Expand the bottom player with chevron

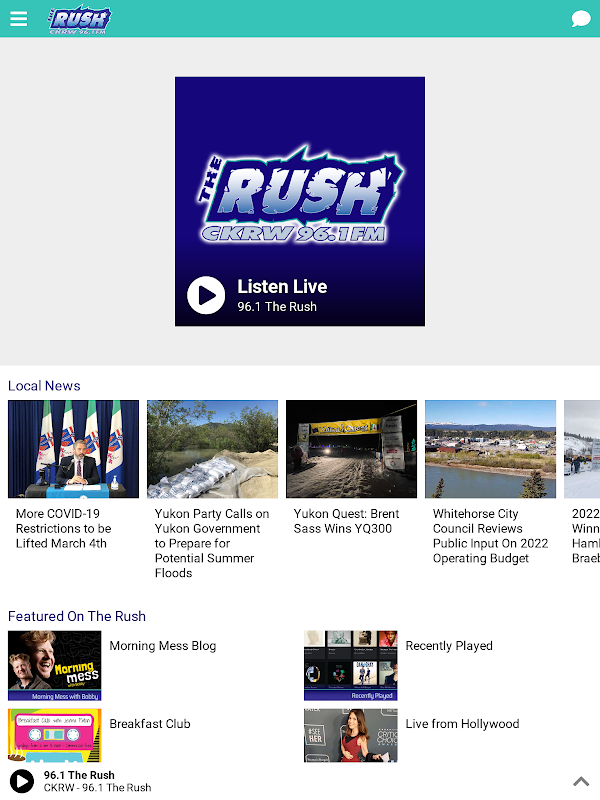[581, 781]
